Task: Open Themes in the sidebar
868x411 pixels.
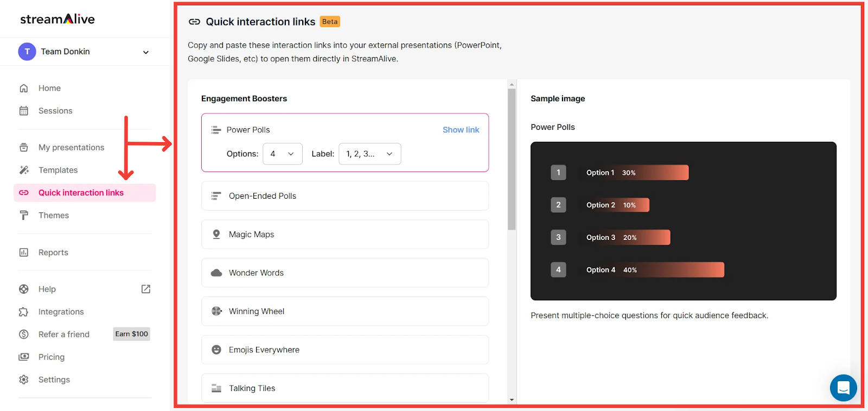Action: pos(54,216)
